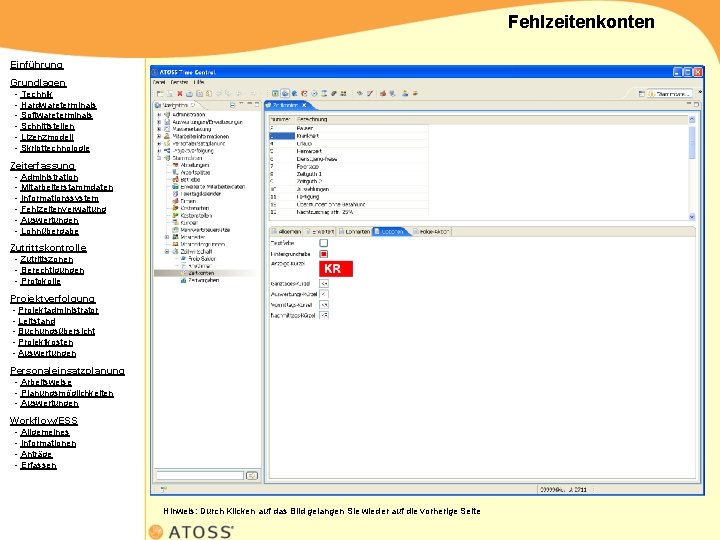Screen dimensions: 720x540
Task: Click the Mitarbeiterinformationen person icon in tree
Action: coord(167,136)
